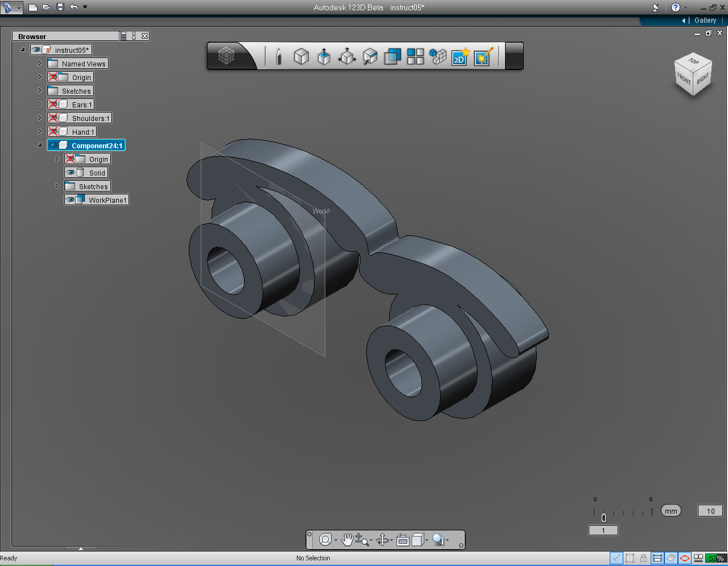
Task: Select the WorkPlane1 tree item label
Action: click(107, 200)
